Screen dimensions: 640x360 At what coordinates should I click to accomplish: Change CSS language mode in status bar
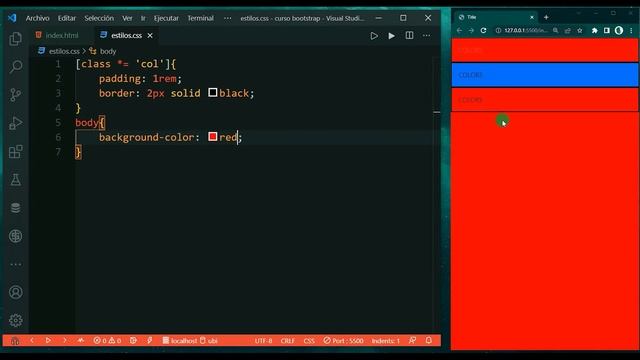tap(309, 340)
